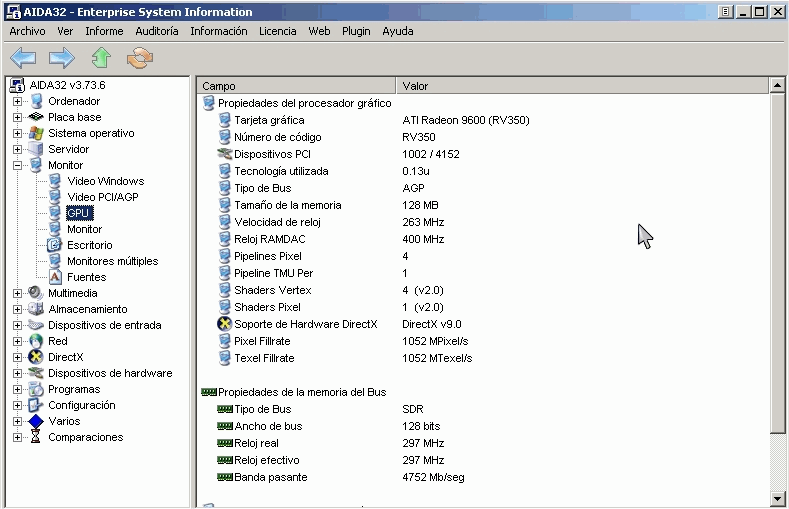Select the Ancho de bus row
The width and height of the screenshot is (789, 509).
click(483, 426)
